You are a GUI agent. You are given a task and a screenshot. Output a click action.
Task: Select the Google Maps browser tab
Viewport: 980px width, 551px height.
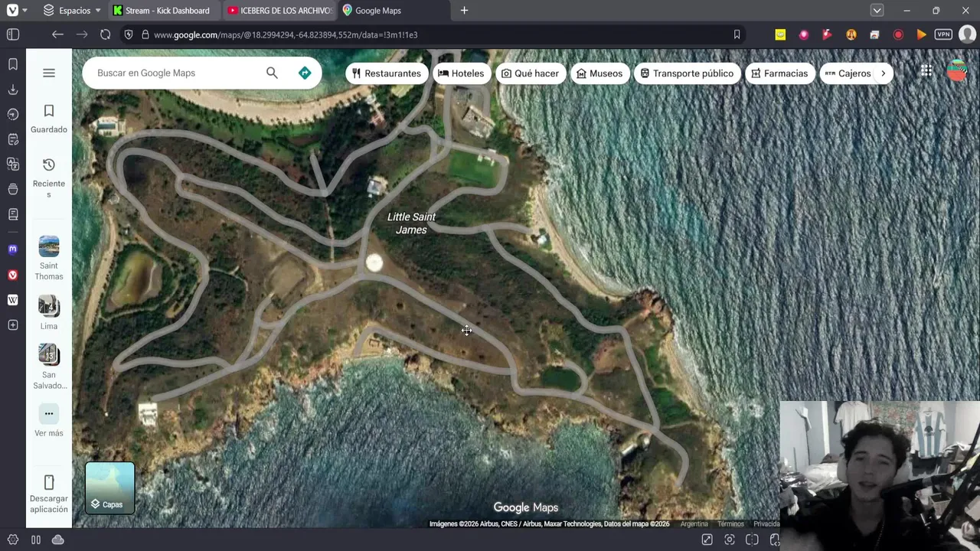click(x=394, y=11)
